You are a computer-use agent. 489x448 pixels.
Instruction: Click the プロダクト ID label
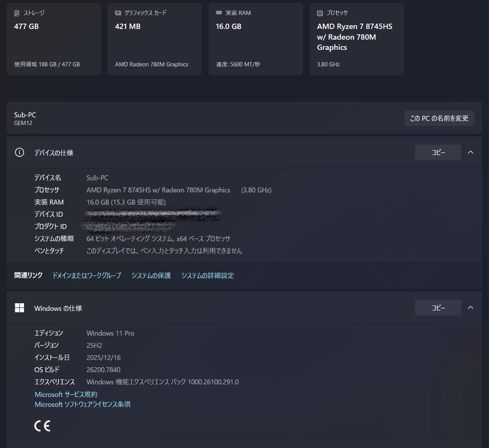(51, 226)
